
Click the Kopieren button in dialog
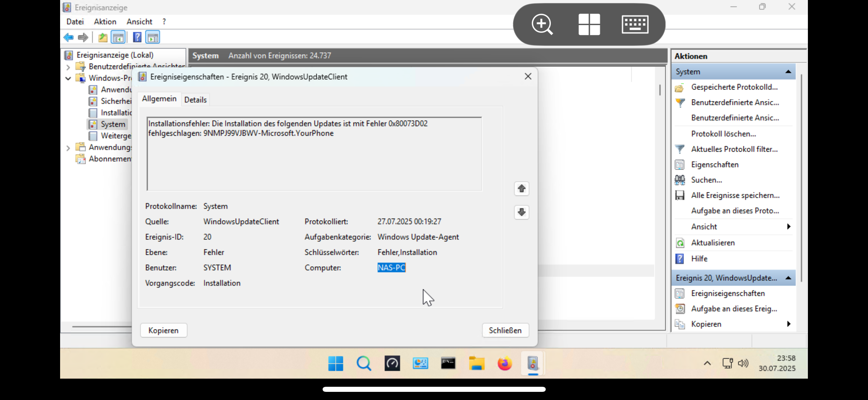click(x=163, y=330)
